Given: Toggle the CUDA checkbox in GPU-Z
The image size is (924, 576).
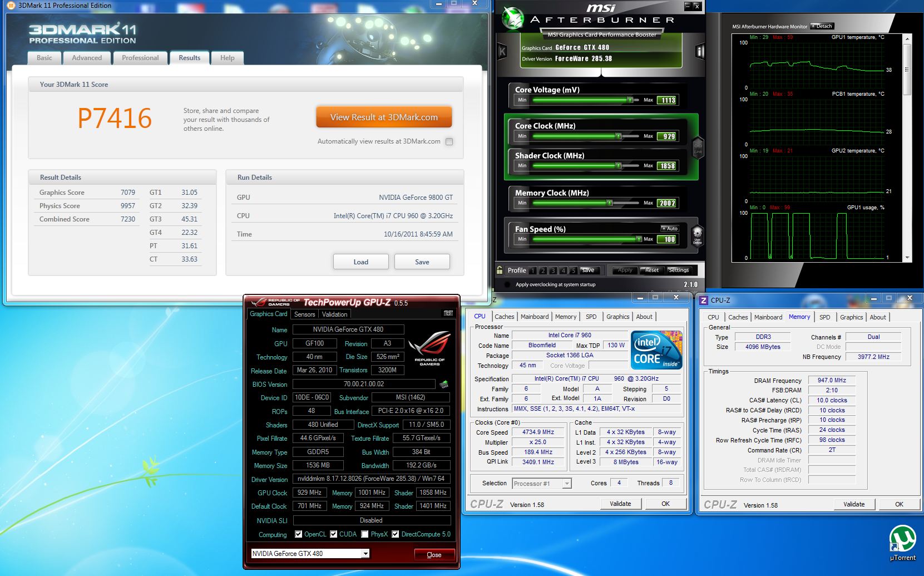Looking at the screenshot, I should 334,534.
